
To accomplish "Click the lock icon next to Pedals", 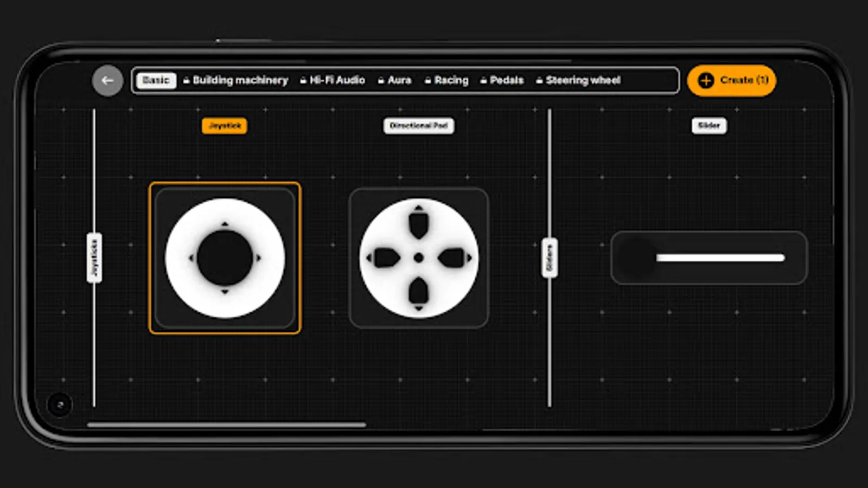I will (x=482, y=80).
